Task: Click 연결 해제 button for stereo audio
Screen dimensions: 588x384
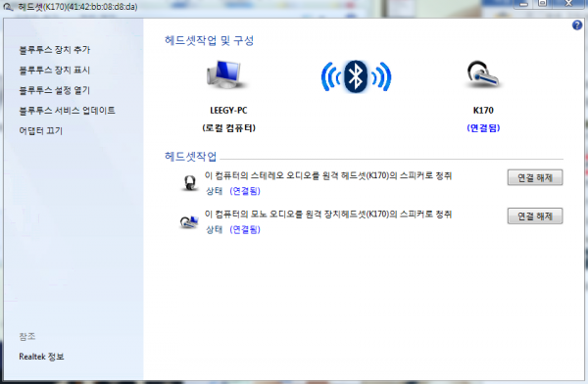Action: [535, 177]
